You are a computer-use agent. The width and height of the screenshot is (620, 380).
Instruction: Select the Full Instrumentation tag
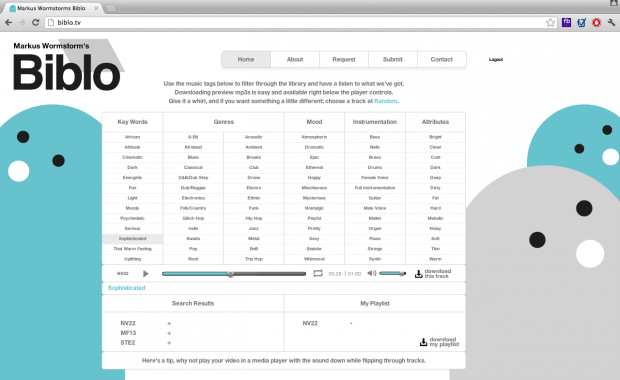point(375,188)
